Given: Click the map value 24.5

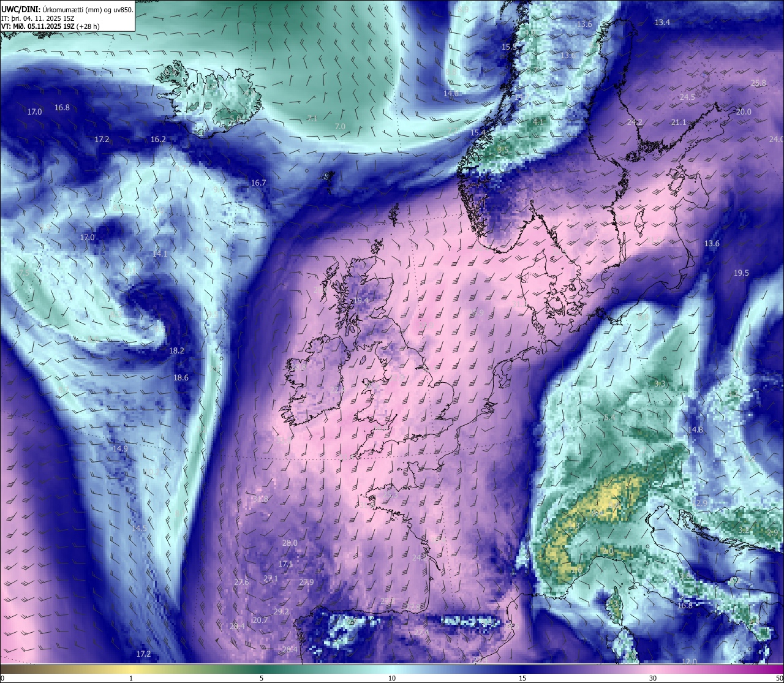Looking at the screenshot, I should [687, 97].
